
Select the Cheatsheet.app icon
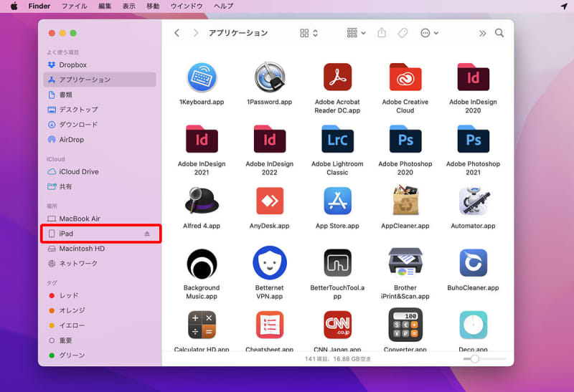point(270,325)
